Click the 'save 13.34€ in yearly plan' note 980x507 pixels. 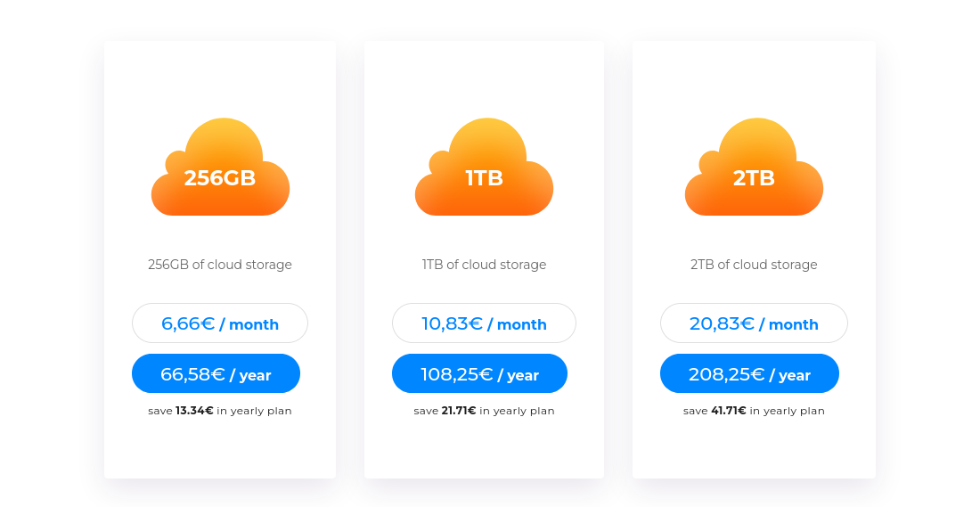(220, 411)
